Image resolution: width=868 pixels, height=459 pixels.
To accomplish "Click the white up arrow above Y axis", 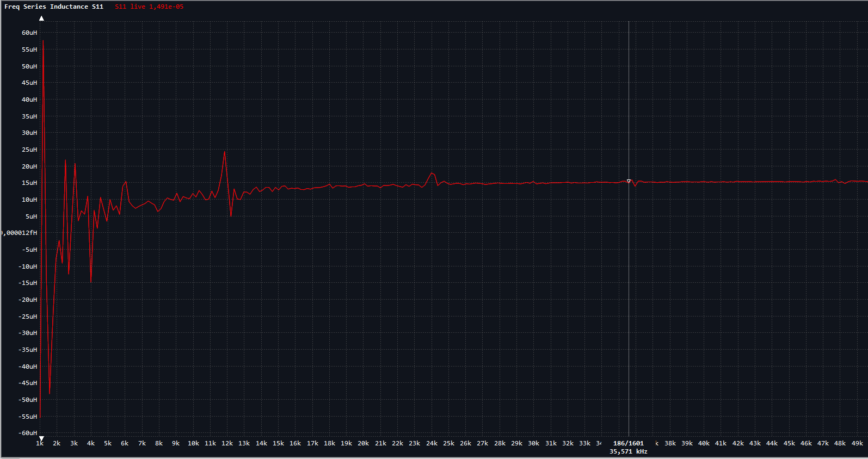I will point(41,18).
